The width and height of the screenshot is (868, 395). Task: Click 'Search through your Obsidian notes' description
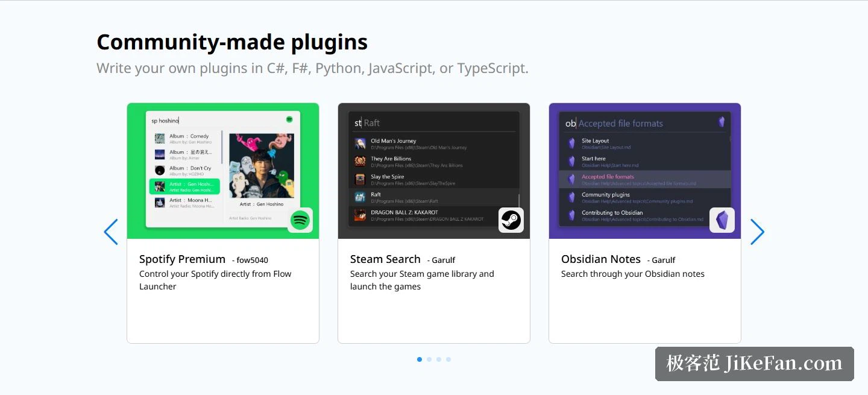[x=633, y=274]
